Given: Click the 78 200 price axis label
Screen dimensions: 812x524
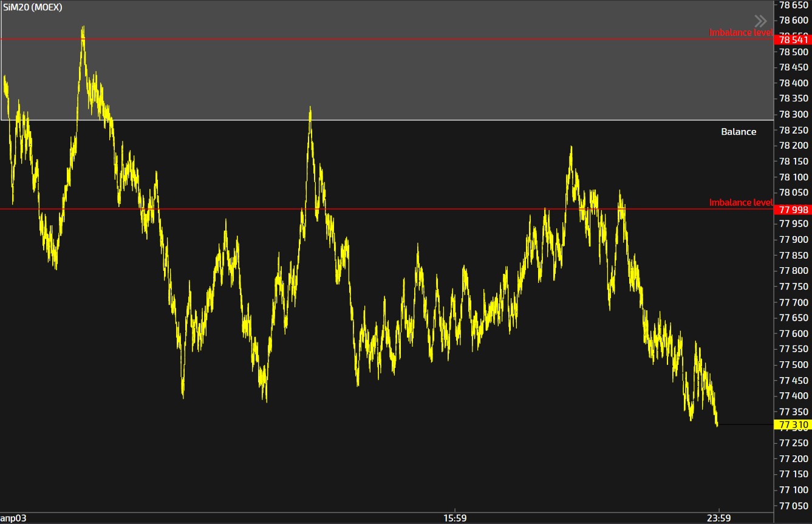Looking at the screenshot, I should pyautogui.click(x=794, y=146).
